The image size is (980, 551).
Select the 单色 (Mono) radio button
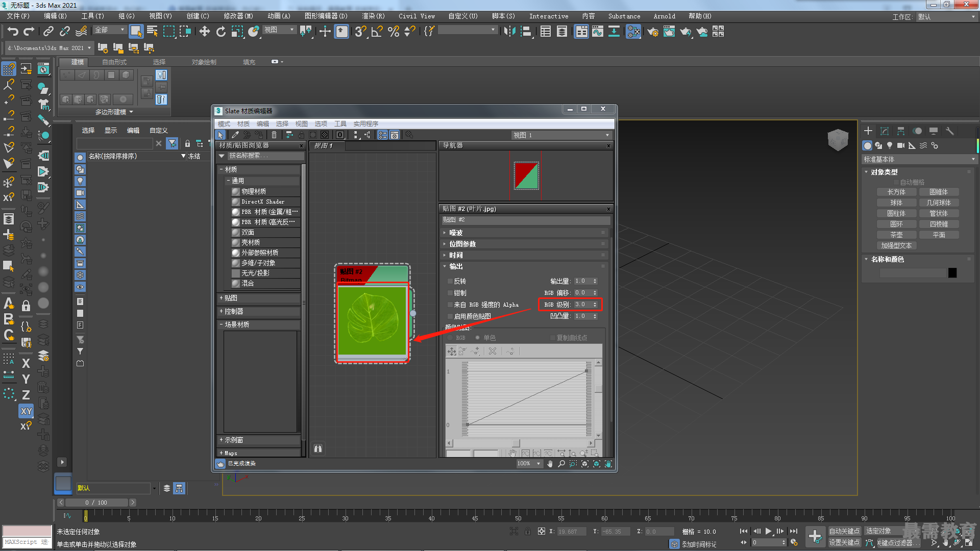[x=478, y=338]
